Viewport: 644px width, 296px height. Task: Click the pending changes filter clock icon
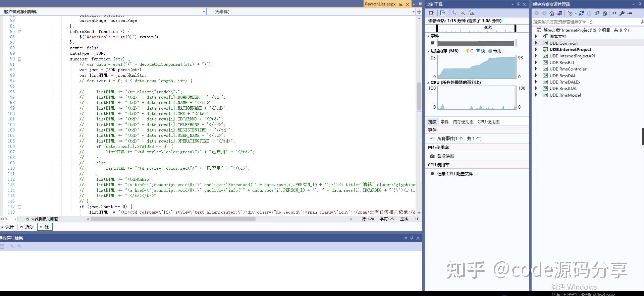570,13
